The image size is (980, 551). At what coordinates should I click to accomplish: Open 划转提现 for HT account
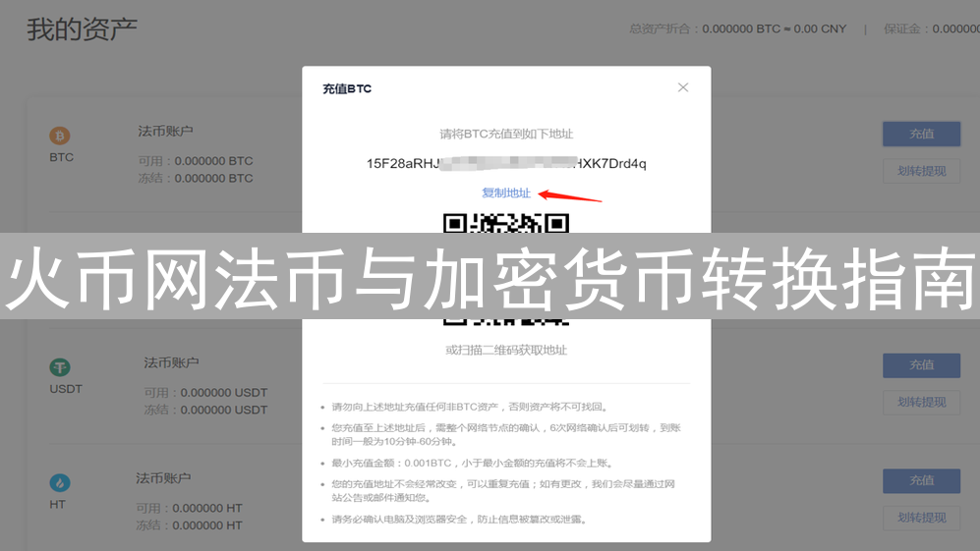pos(921,518)
